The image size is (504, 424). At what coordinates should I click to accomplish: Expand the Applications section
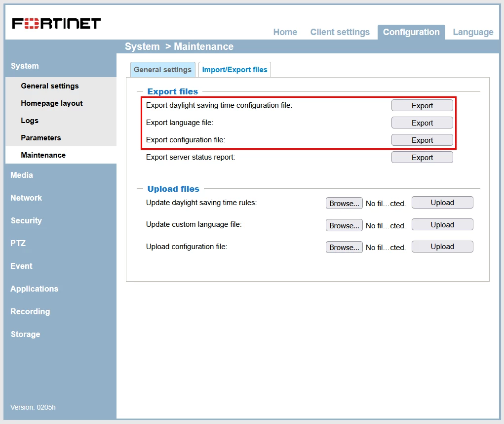pos(35,289)
